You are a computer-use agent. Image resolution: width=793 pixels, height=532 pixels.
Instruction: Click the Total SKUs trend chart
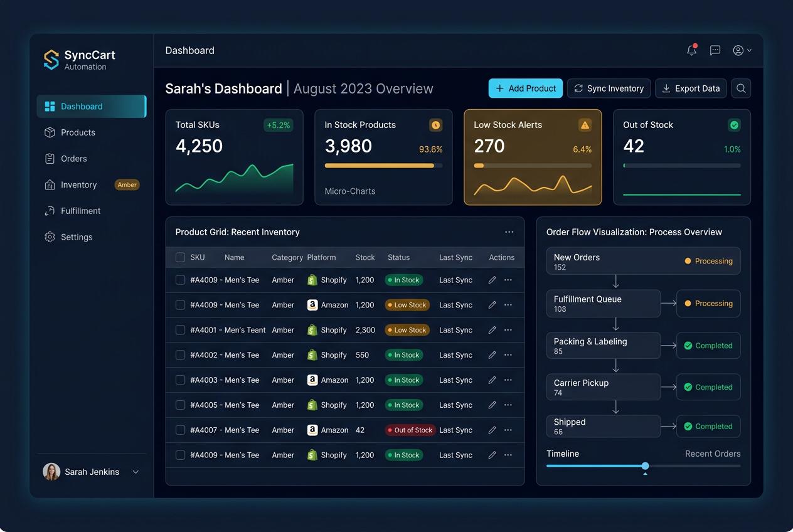(x=234, y=178)
